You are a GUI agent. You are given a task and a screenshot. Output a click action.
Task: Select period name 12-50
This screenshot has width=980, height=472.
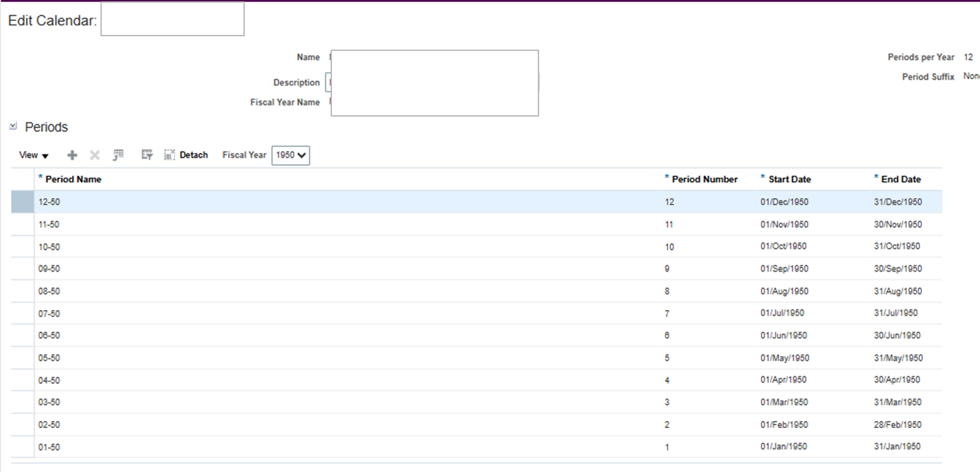[x=49, y=202]
